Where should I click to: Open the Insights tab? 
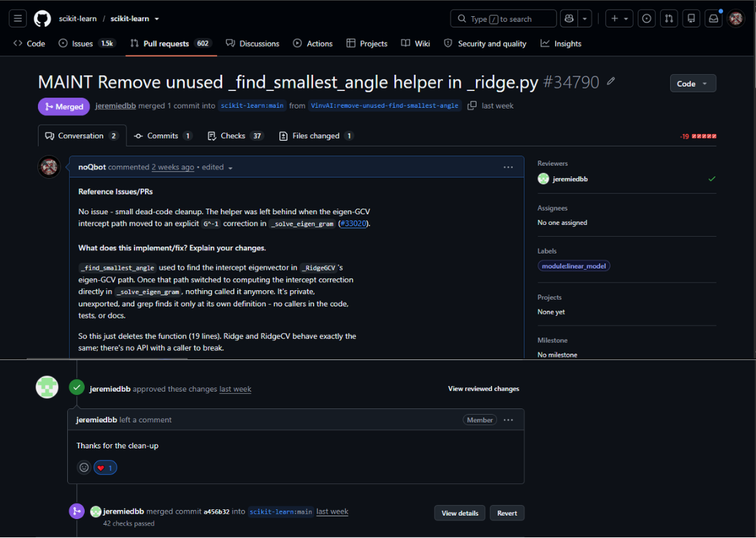[561, 43]
